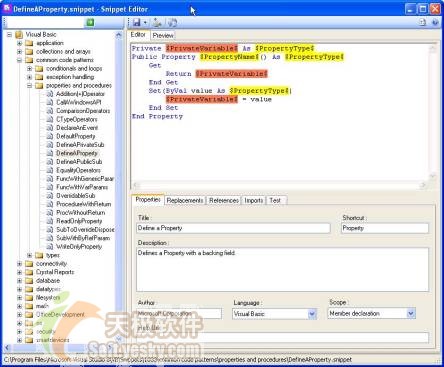The width and height of the screenshot is (444, 367).
Task: Open the References tab
Action: tap(224, 200)
